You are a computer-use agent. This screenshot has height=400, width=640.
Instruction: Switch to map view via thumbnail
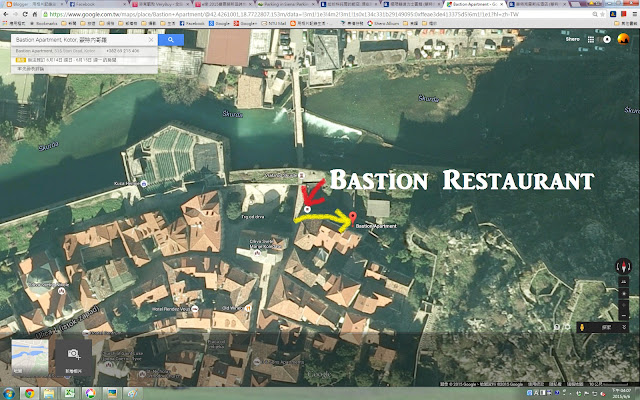pyautogui.click(x=29, y=357)
